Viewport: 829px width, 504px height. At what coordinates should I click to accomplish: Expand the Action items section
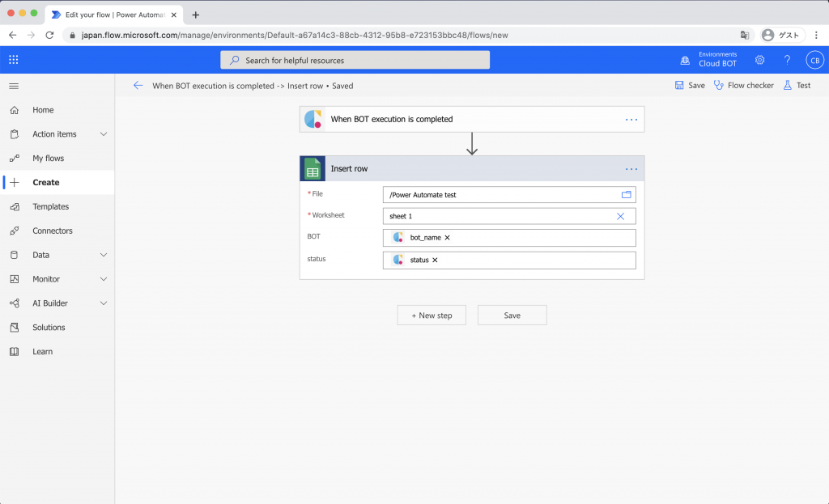point(104,134)
